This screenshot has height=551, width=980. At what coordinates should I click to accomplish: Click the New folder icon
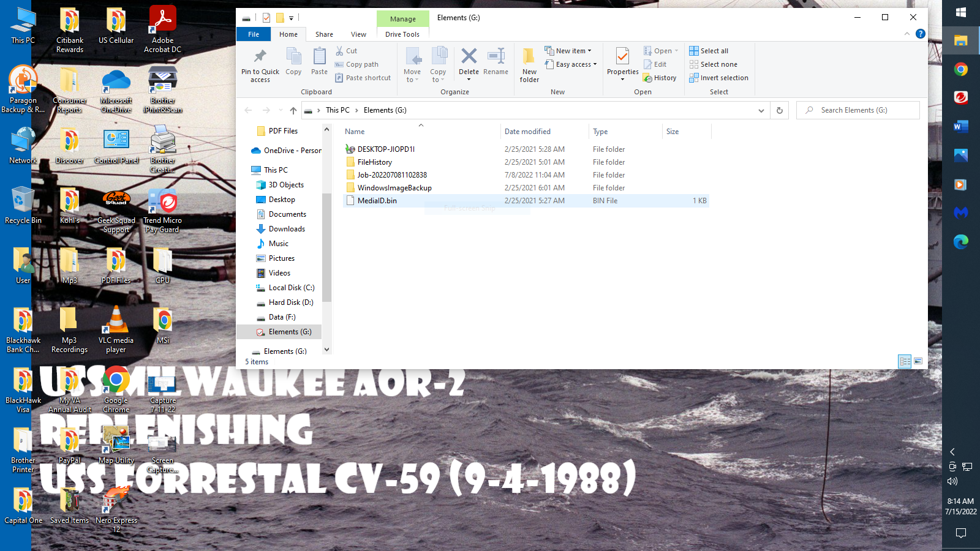(x=529, y=57)
